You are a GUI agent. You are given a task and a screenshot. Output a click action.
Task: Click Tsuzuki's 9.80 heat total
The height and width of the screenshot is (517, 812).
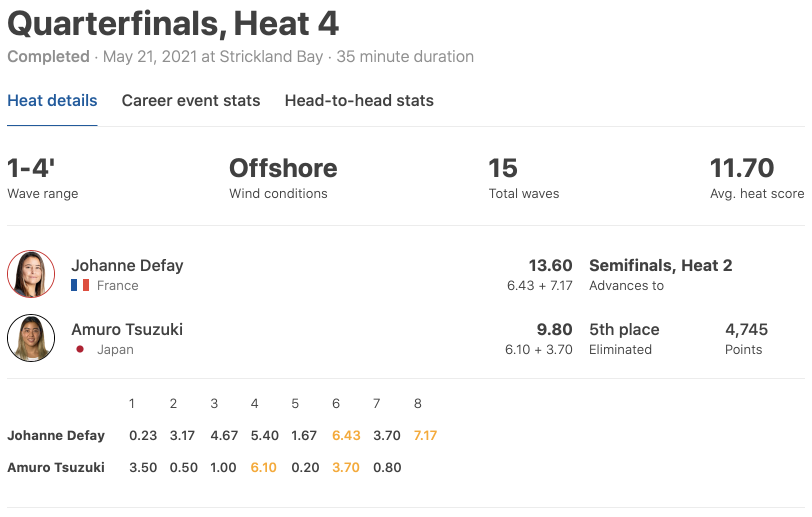554,329
